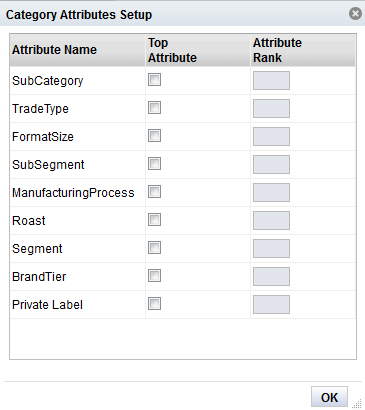Image resolution: width=365 pixels, height=410 pixels.
Task: Check the BrandTier Top Attribute box
Action: pyautogui.click(x=154, y=276)
